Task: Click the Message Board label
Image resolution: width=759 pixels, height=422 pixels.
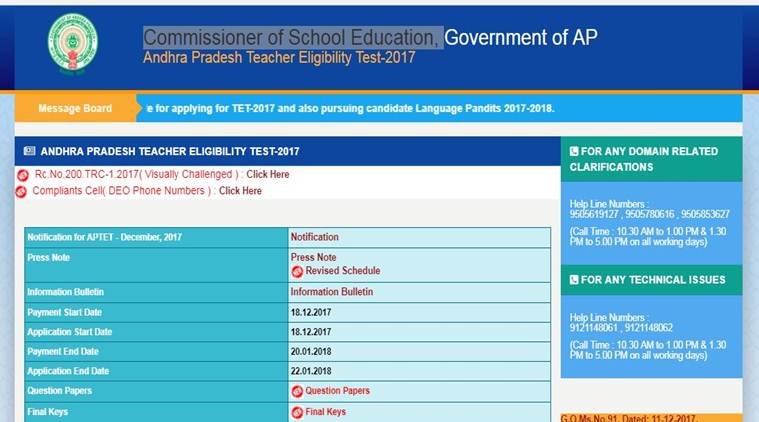Action: pyautogui.click(x=75, y=108)
